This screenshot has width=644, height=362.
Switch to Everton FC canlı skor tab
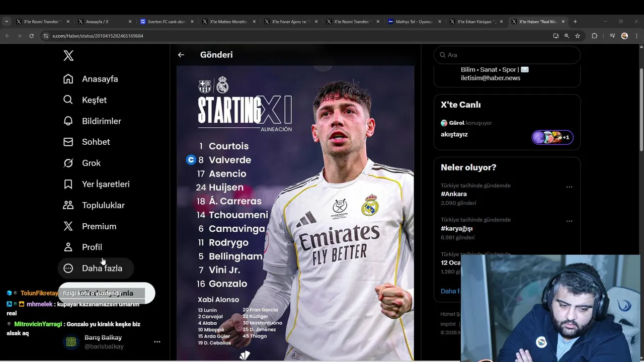tap(167, 22)
